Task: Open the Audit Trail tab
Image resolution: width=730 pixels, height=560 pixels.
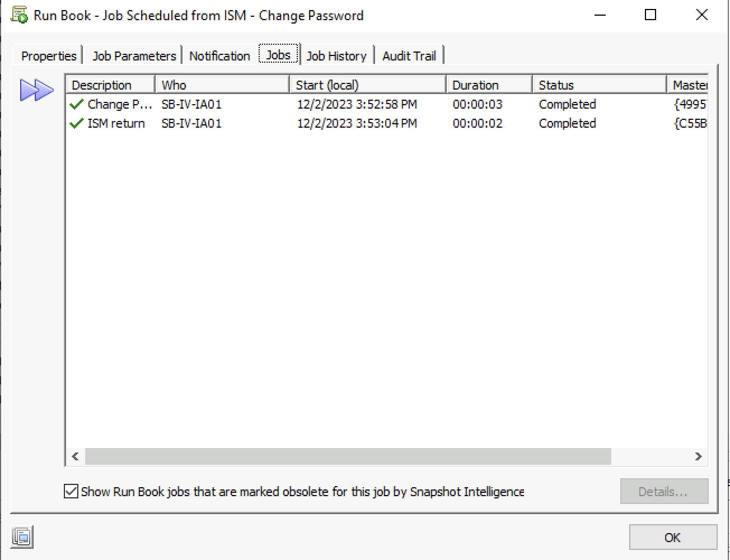Action: (409, 56)
